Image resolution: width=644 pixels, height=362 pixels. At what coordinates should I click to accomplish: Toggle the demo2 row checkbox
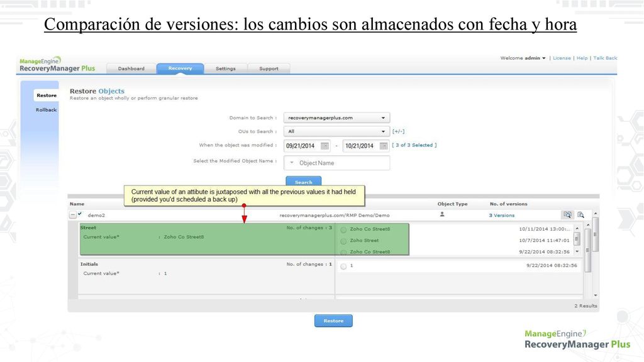(80, 214)
